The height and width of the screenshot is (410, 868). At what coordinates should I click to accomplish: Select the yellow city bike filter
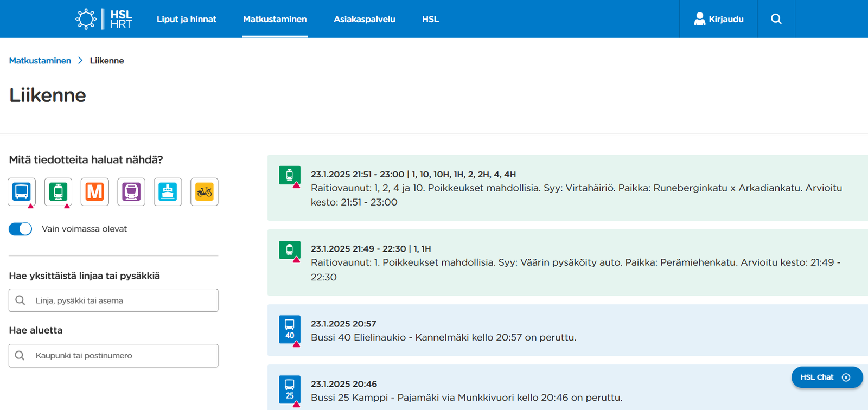tap(205, 192)
